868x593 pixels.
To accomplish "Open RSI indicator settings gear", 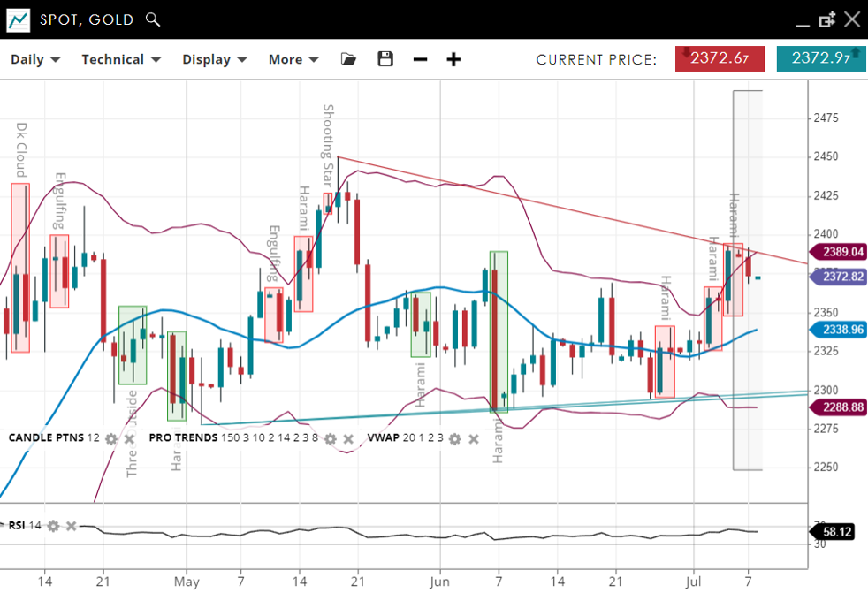I will (x=53, y=526).
